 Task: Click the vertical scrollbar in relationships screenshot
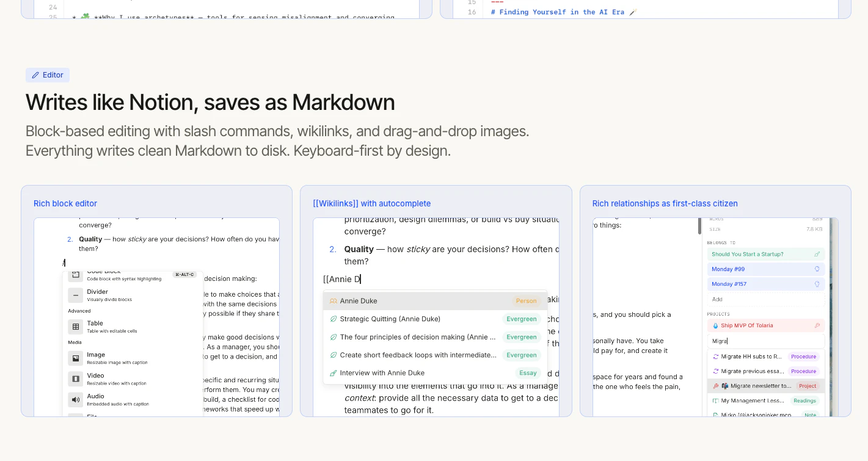point(700,225)
